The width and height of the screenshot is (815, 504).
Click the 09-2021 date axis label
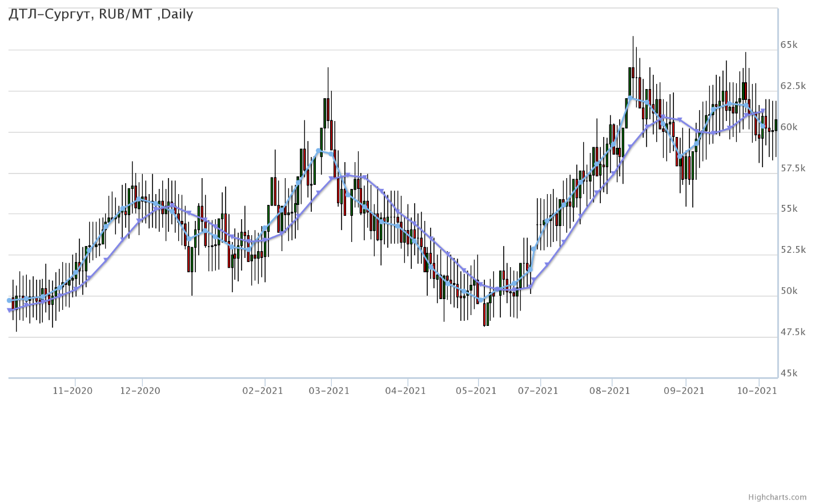(x=684, y=391)
